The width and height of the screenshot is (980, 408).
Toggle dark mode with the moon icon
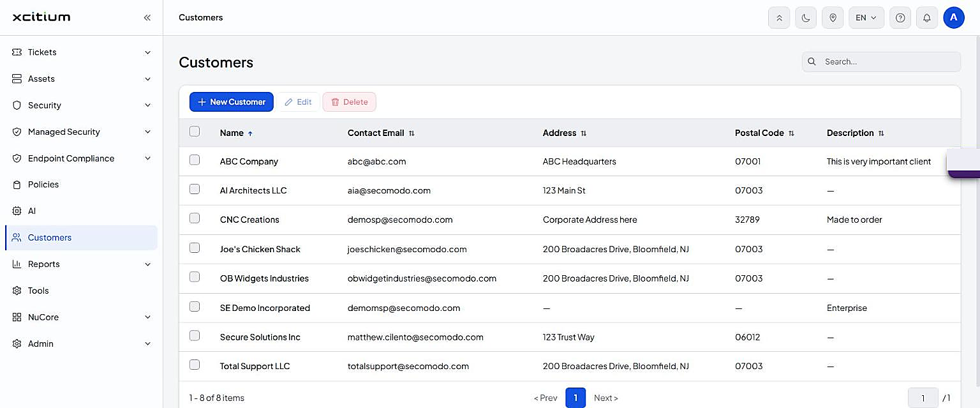806,18
